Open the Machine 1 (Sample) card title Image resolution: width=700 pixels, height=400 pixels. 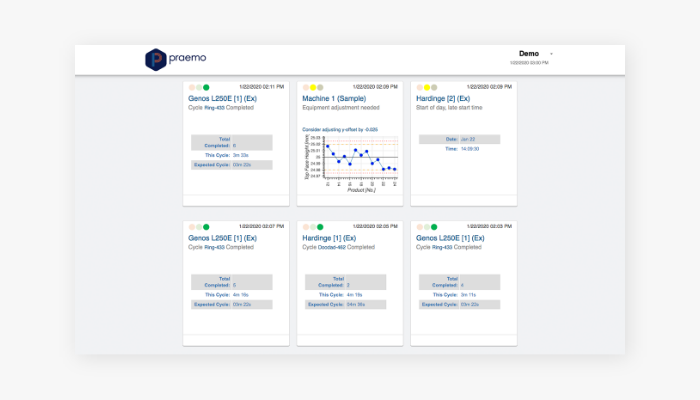[334, 99]
